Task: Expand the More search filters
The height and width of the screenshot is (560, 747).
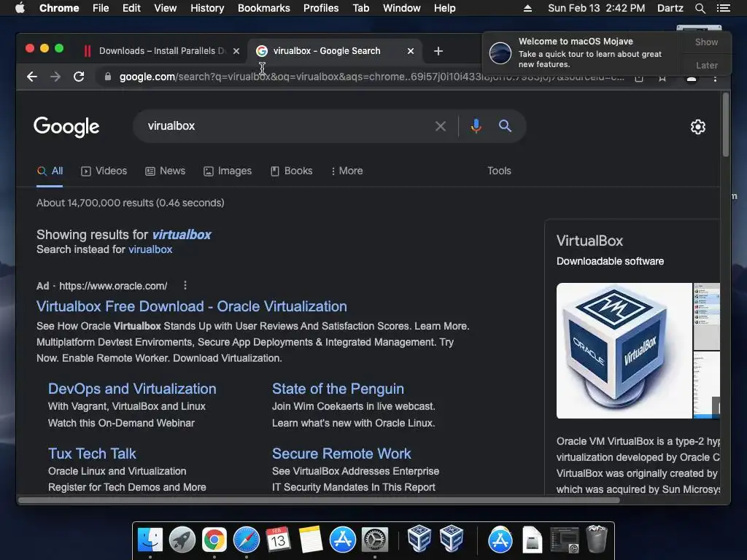Action: point(347,171)
